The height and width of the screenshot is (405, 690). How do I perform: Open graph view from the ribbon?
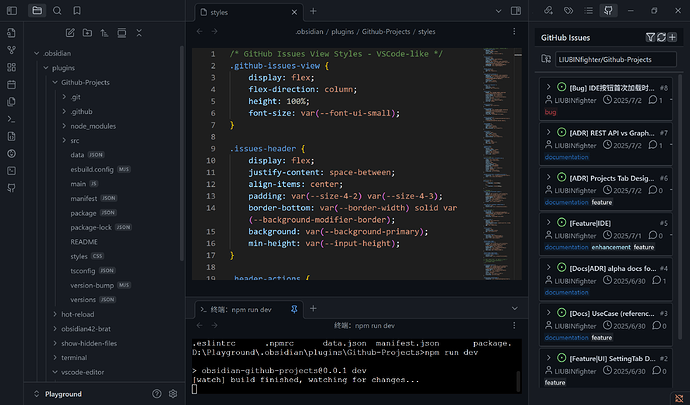point(11,50)
